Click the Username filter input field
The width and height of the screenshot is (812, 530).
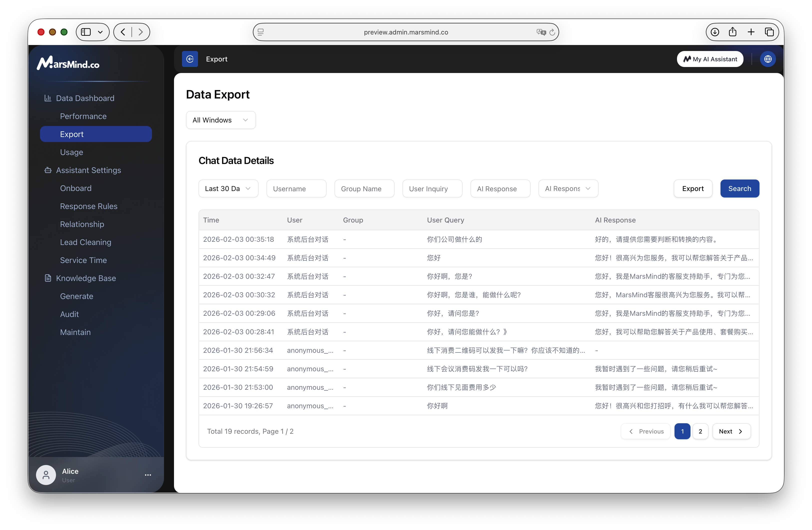click(x=296, y=189)
